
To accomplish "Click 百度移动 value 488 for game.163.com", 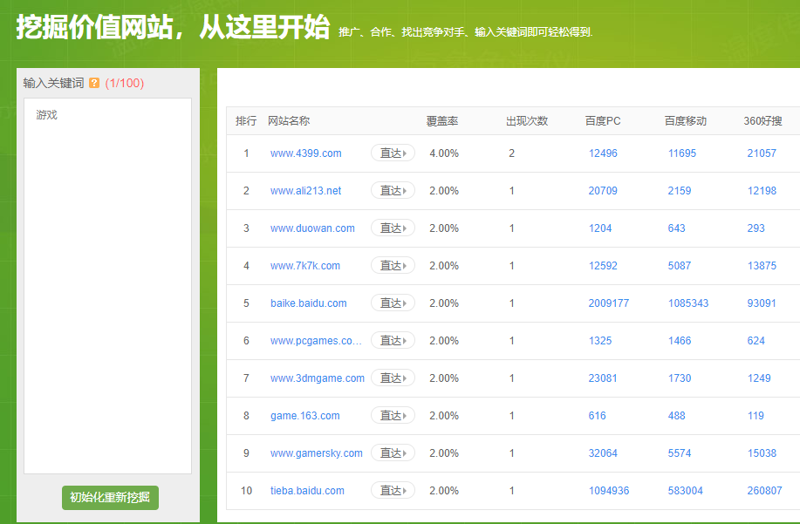I will (677, 416).
